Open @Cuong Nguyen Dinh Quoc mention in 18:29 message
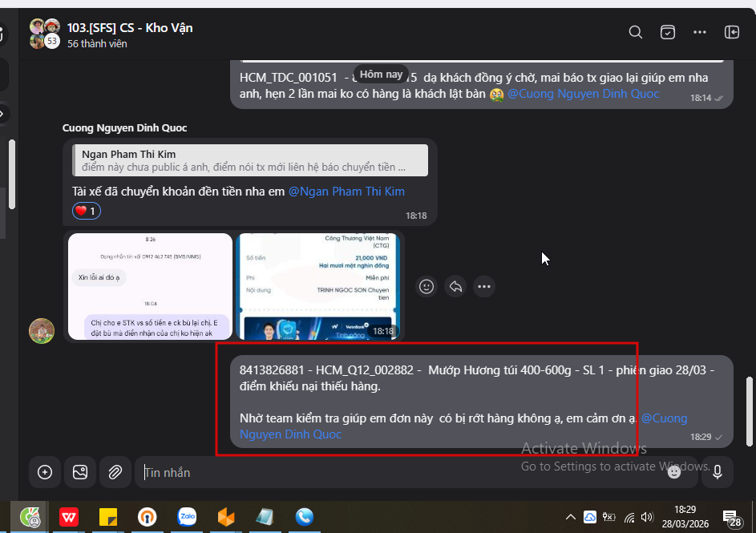Image resolution: width=756 pixels, height=533 pixels. [x=463, y=426]
